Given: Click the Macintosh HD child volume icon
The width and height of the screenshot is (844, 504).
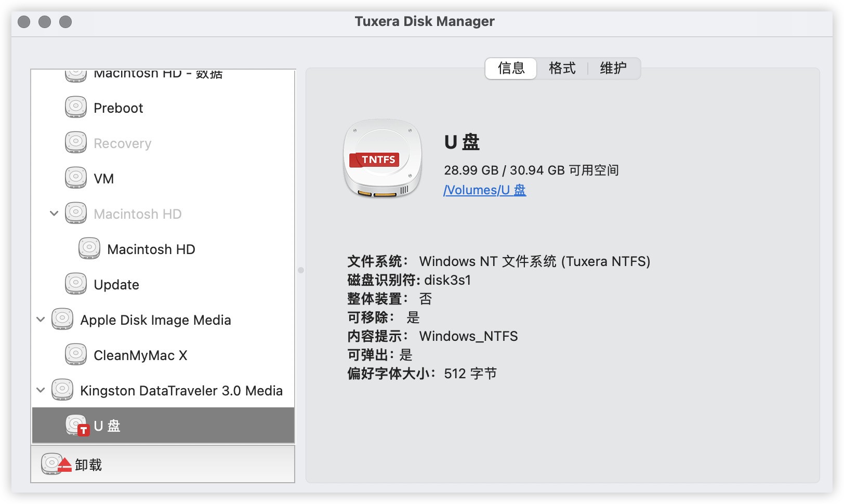Looking at the screenshot, I should pos(89,248).
